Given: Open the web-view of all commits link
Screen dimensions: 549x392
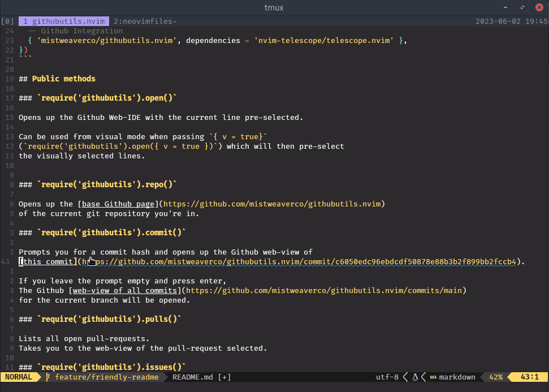Looking at the screenshot, I should point(124,290).
